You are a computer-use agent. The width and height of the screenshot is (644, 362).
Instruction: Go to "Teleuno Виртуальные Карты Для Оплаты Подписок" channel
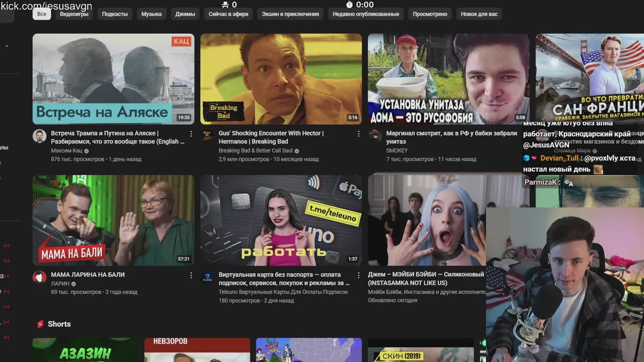283,292
